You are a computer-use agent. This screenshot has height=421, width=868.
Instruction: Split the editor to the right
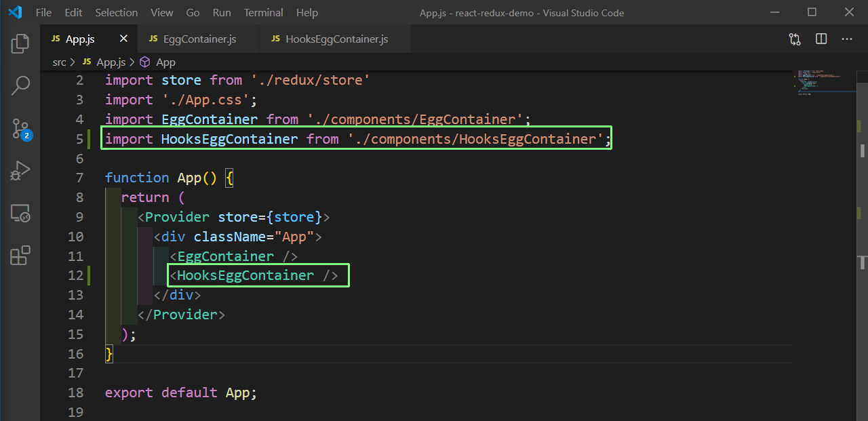click(821, 39)
